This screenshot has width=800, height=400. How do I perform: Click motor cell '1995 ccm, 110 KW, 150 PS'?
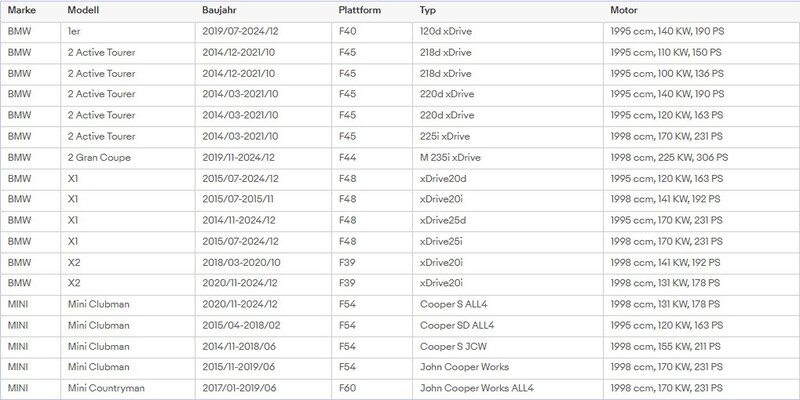[666, 53]
